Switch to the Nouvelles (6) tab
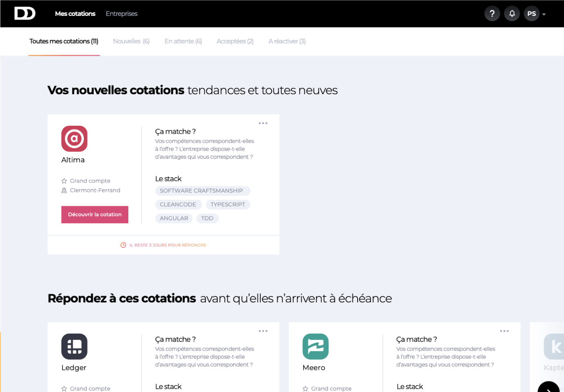Image resolution: width=564 pixels, height=392 pixels. tap(131, 41)
